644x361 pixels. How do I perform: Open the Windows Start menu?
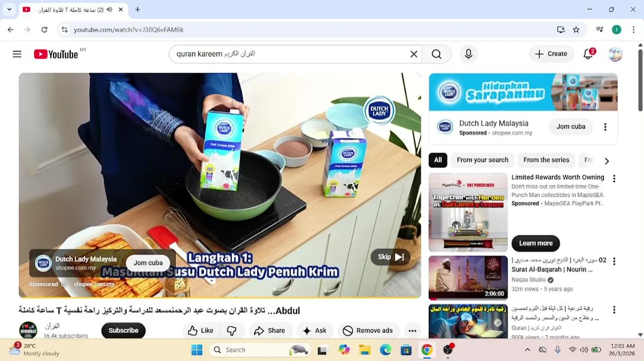point(197,350)
